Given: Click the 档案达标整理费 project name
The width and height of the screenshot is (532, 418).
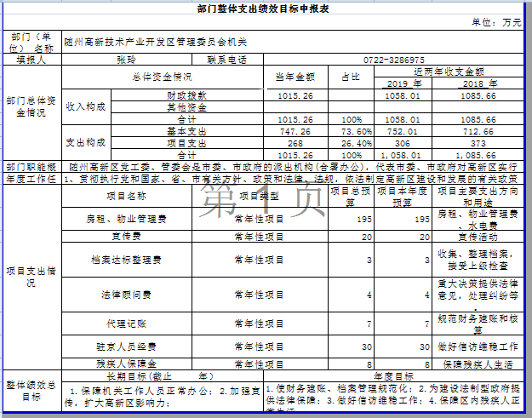Looking at the screenshot, I should click(x=127, y=260).
